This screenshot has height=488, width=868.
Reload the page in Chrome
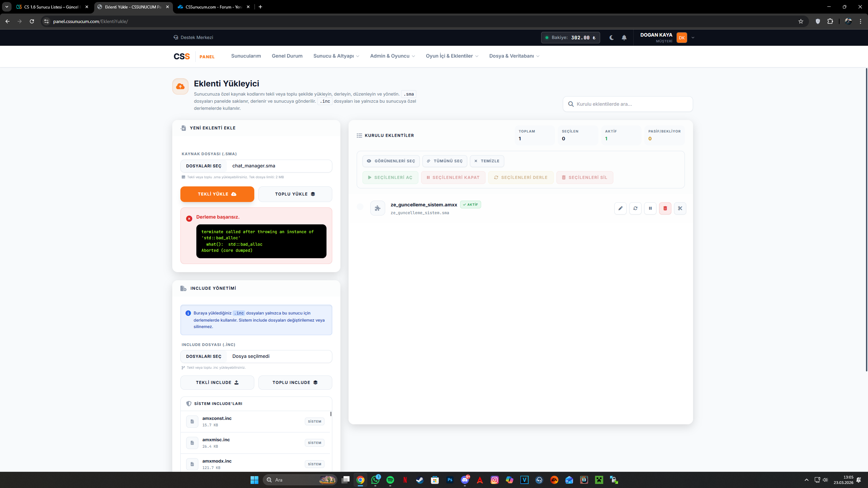[32, 21]
